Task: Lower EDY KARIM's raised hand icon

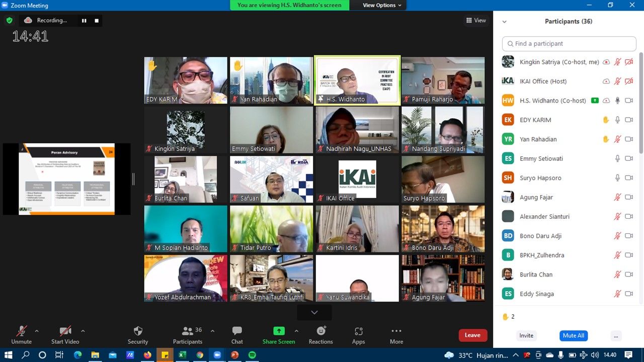Action: pos(606,120)
